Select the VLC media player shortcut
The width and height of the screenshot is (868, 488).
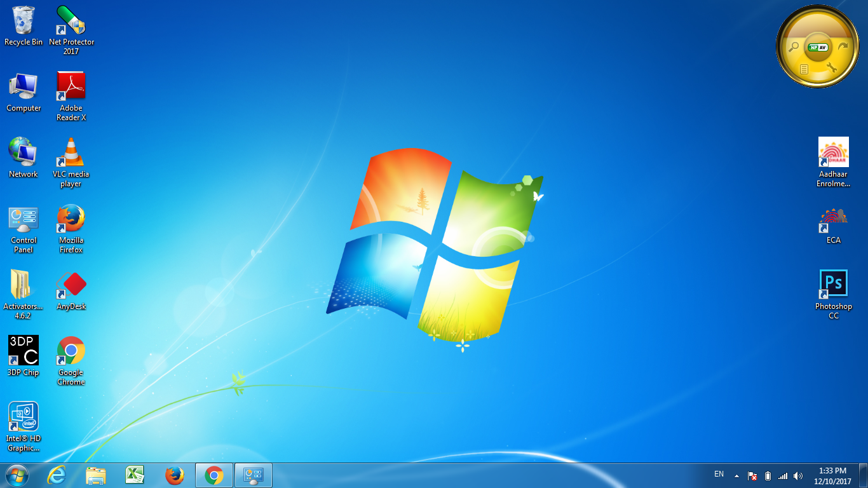coord(71,163)
